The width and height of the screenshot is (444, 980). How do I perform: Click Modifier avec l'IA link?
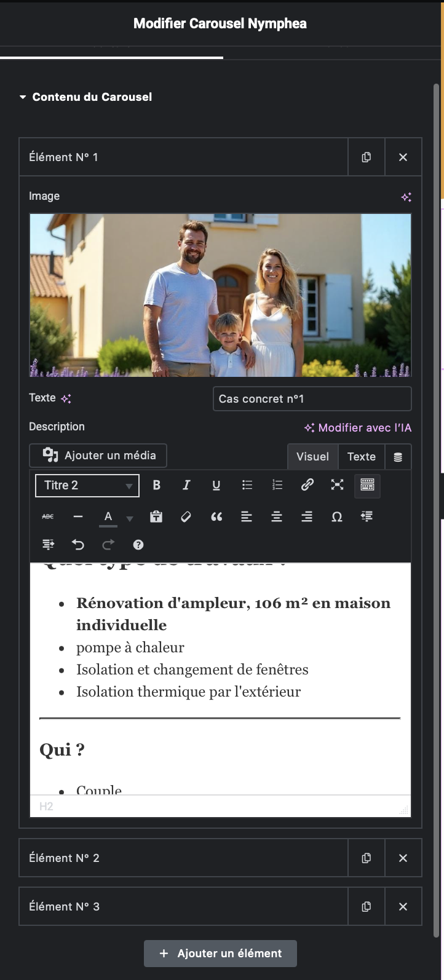point(358,427)
